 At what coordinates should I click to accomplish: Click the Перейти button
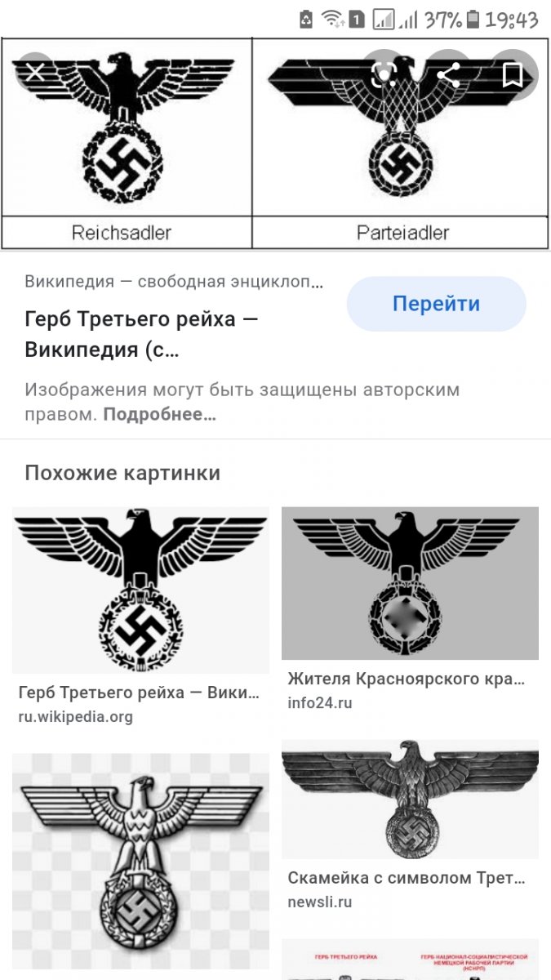(x=436, y=304)
